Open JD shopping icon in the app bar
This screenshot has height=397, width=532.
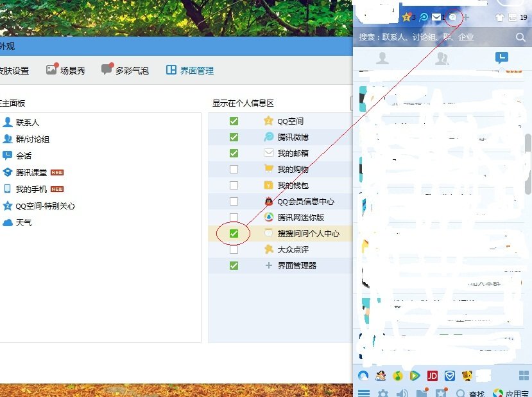click(x=434, y=375)
